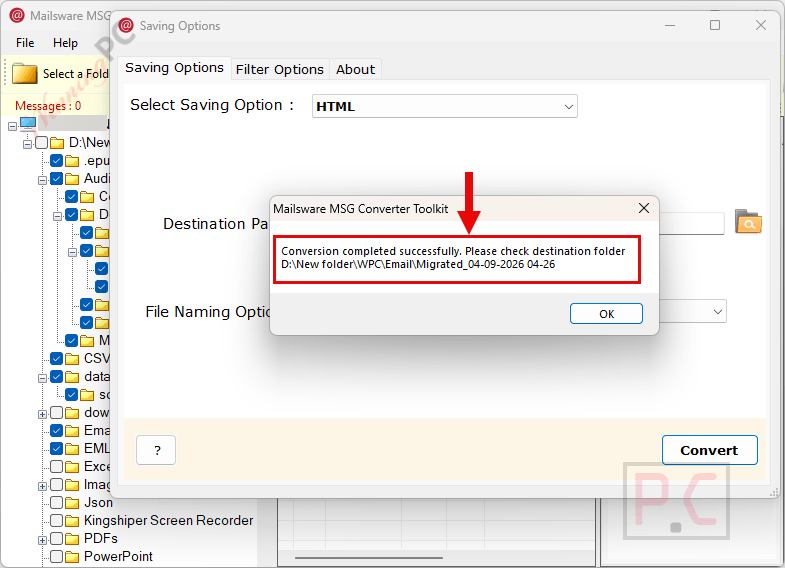Click the Excel folder icon
785x568 pixels.
click(72, 467)
